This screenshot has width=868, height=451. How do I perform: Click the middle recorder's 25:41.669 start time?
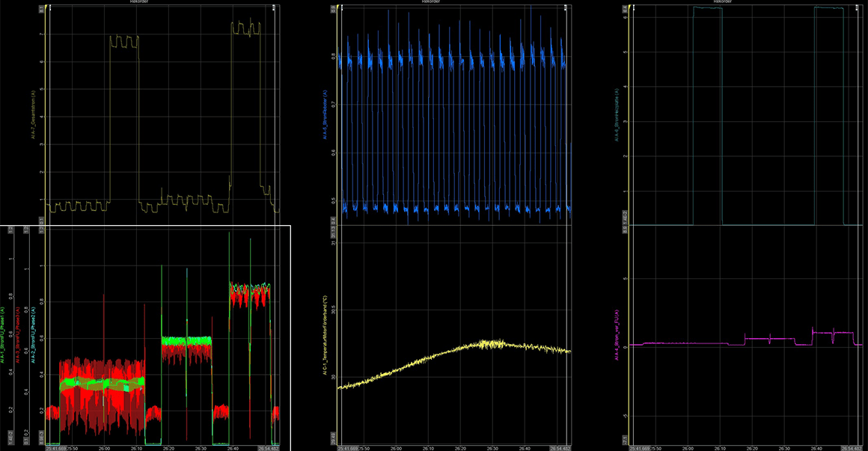click(349, 447)
